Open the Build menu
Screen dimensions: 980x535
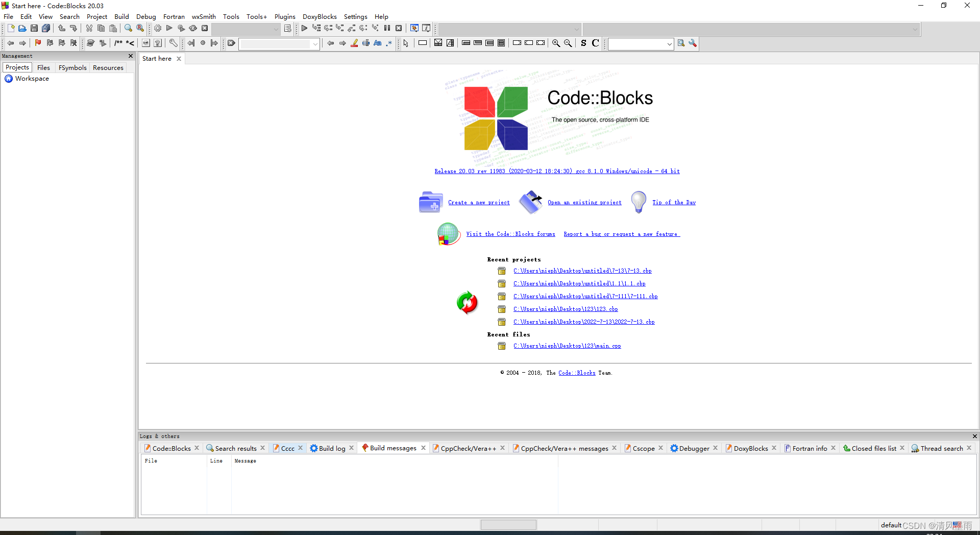click(121, 16)
